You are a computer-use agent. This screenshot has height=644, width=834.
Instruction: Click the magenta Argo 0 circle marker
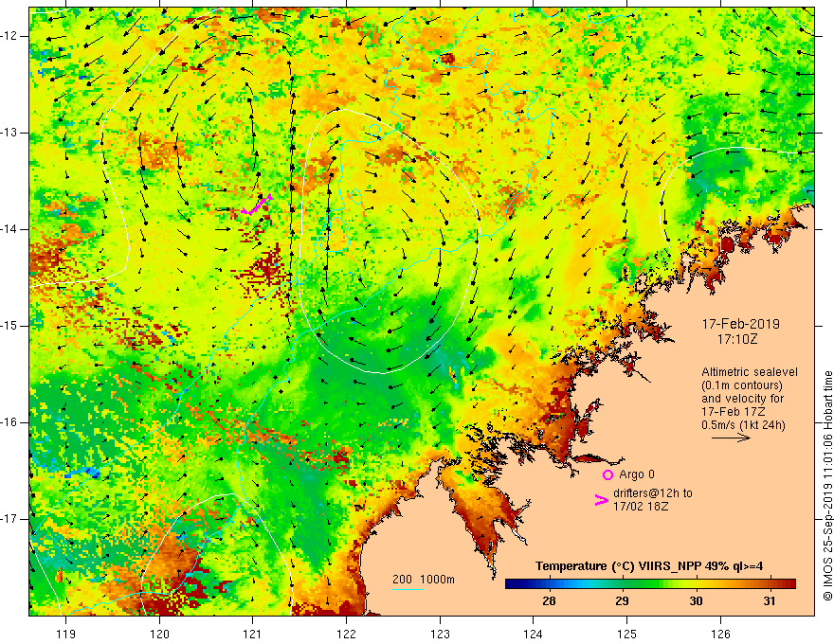coord(607,474)
